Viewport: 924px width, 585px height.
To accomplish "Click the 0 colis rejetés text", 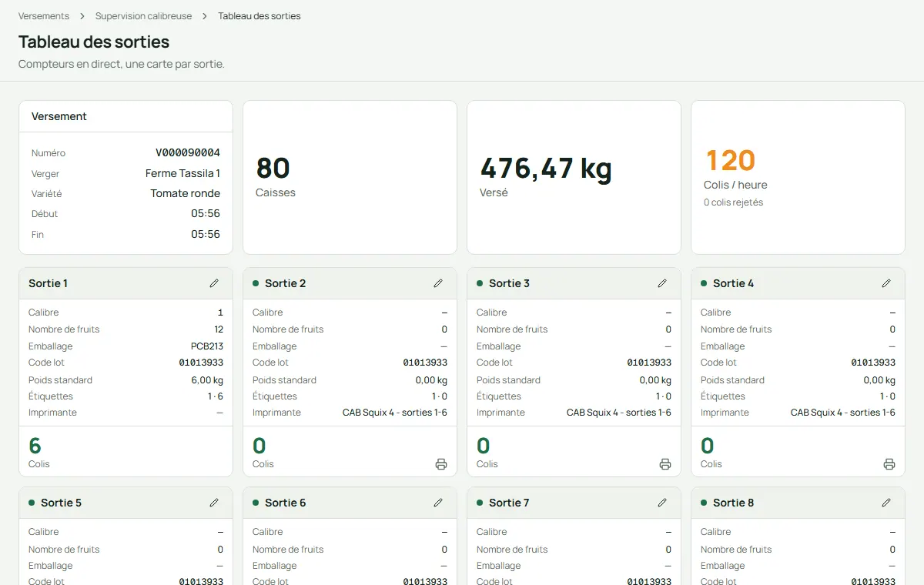I will 734,202.
